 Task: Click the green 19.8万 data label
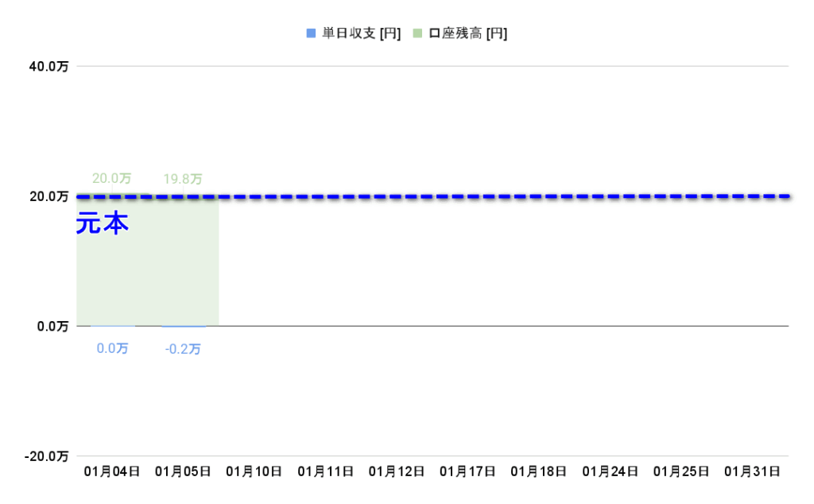(183, 179)
